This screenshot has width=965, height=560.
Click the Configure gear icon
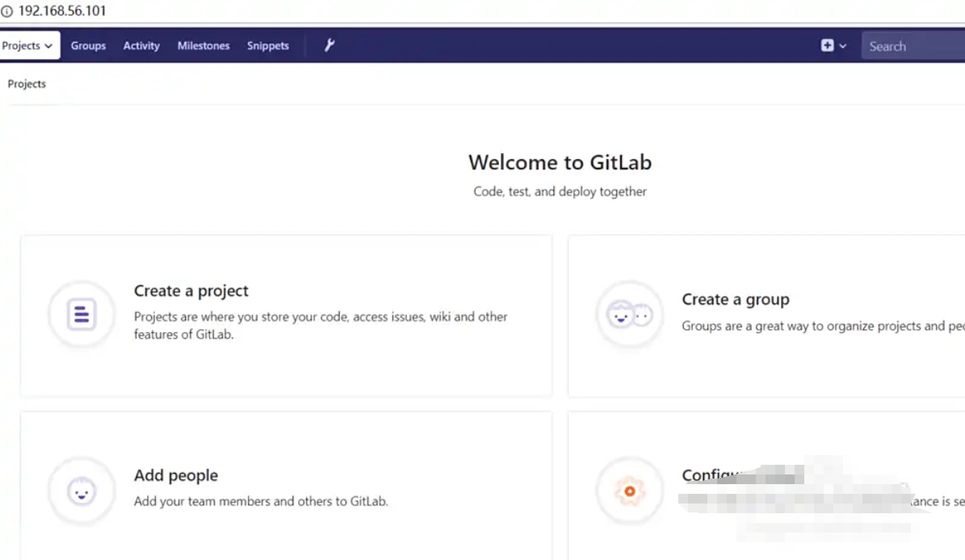630,491
